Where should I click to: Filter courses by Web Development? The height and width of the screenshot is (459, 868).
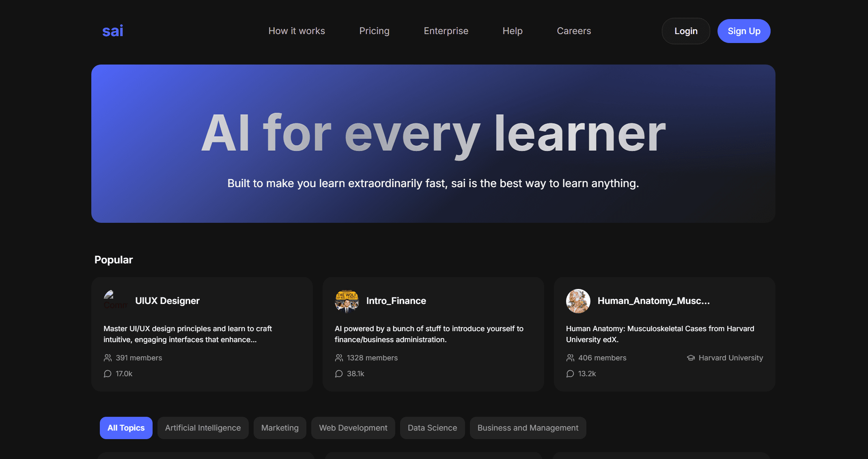[353, 428]
